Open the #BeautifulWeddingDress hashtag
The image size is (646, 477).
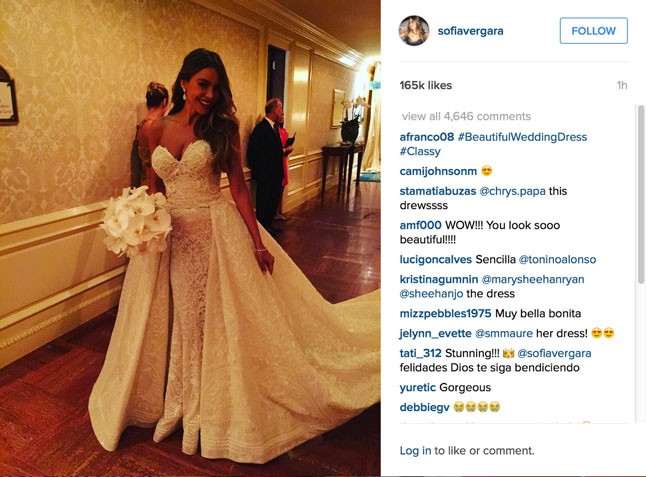522,137
